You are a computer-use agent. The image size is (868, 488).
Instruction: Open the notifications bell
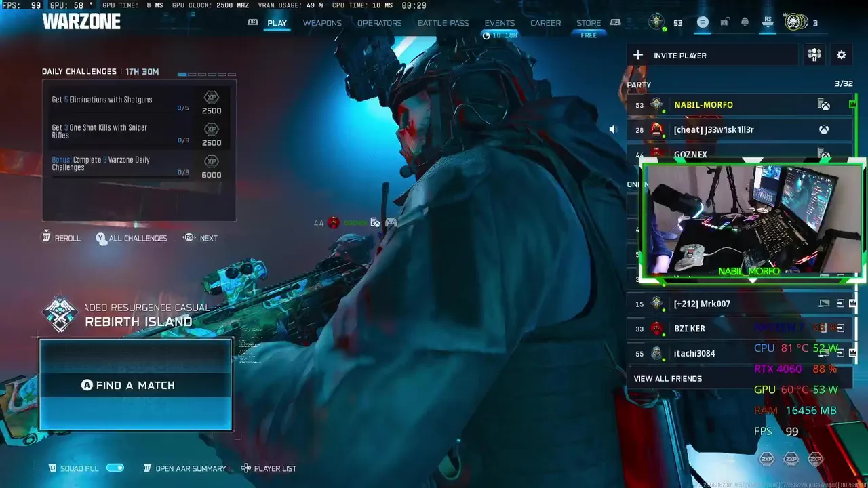[x=745, y=22]
